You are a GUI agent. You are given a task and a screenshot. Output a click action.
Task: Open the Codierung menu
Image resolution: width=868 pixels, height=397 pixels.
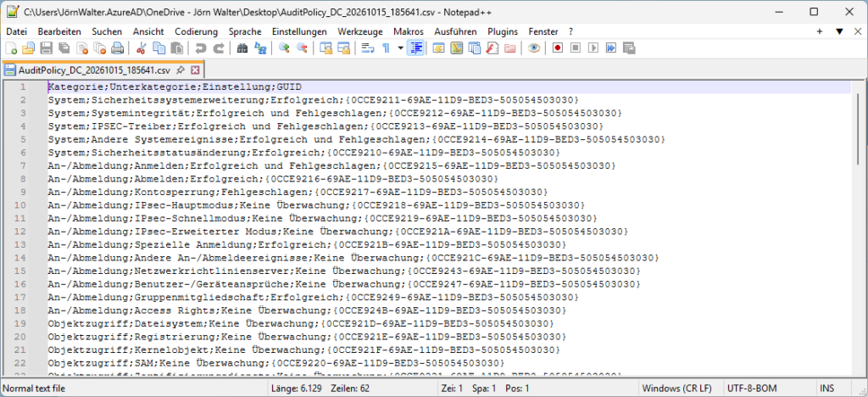click(197, 31)
